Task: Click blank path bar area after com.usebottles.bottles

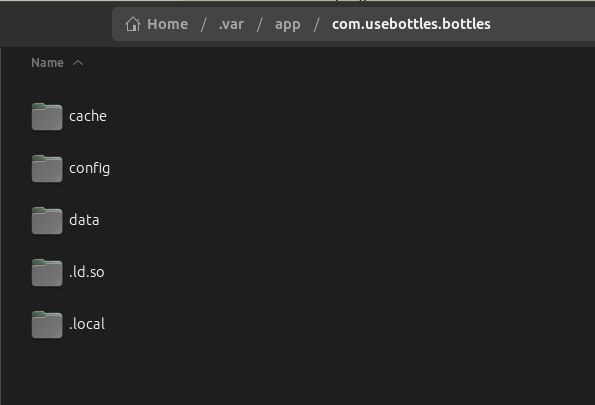Action: point(543,24)
